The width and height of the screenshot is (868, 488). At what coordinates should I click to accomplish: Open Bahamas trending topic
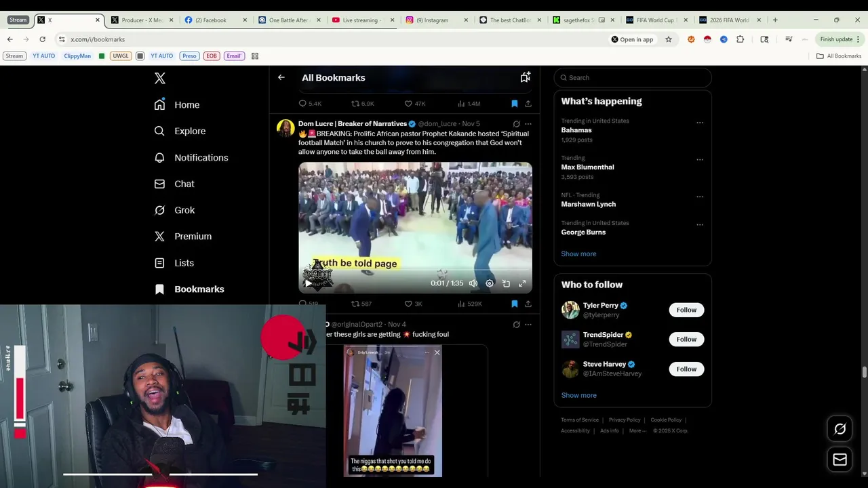pyautogui.click(x=576, y=130)
